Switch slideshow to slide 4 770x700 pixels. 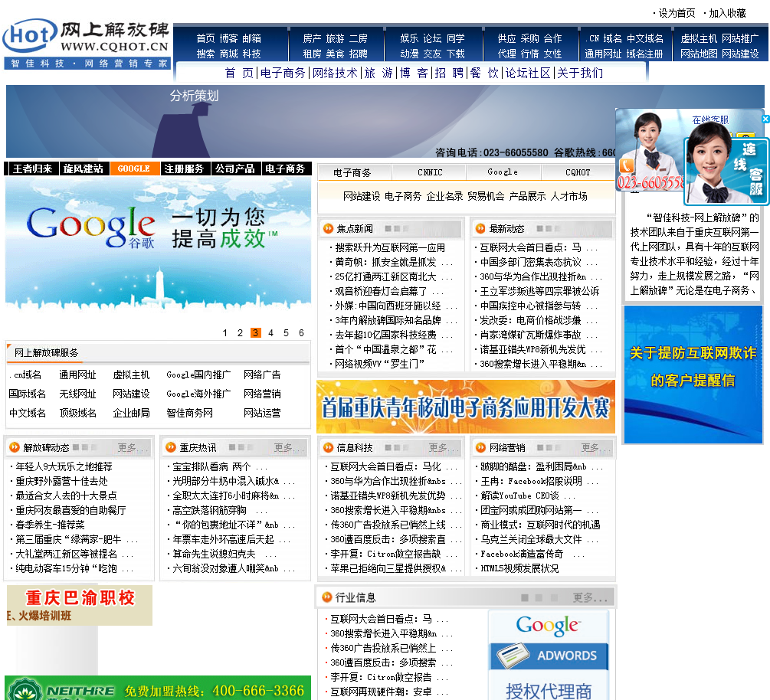click(x=270, y=333)
